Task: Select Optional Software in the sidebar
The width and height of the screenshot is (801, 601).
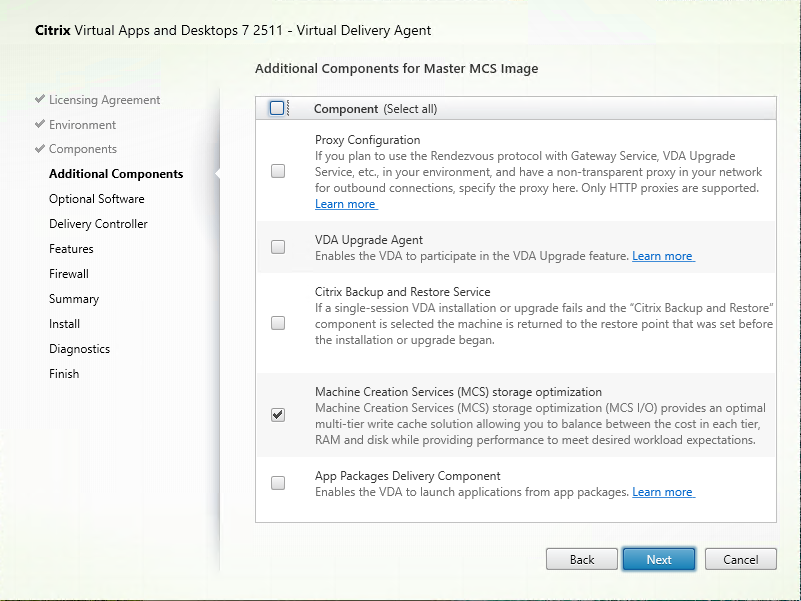Action: 96,199
